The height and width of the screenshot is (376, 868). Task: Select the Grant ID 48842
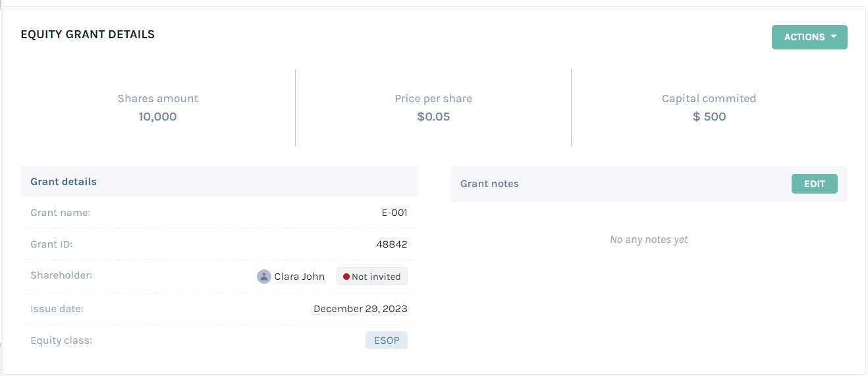(x=392, y=244)
